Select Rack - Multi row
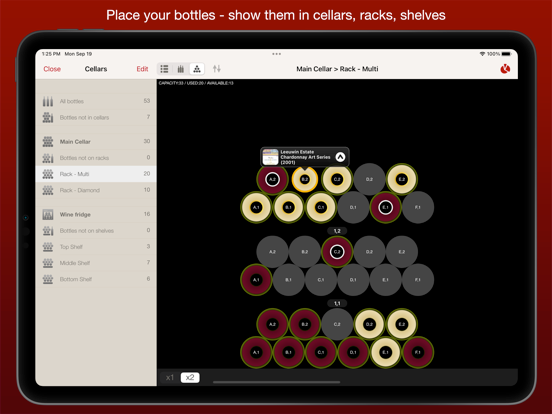 coord(96,174)
